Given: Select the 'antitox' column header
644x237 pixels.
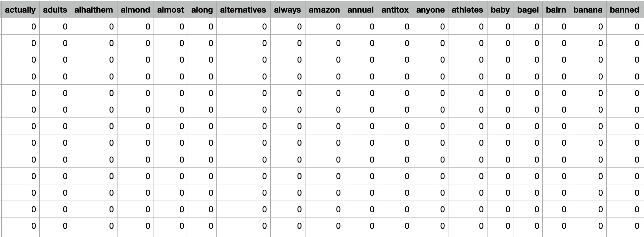Looking at the screenshot, I should coord(395,10).
